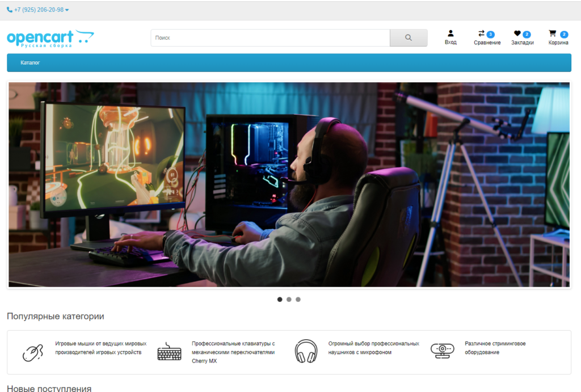Click the magnifying glass search button
The image size is (581, 392).
[x=408, y=38]
